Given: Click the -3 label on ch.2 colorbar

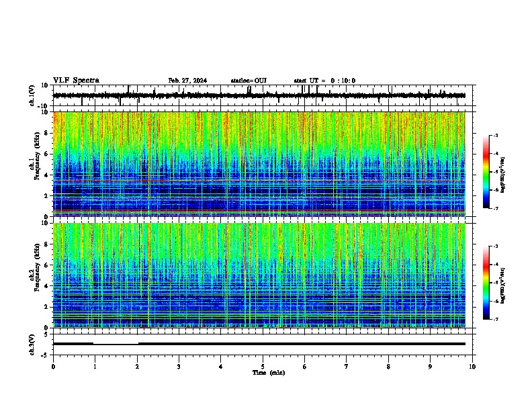Looking at the screenshot, I should [x=496, y=246].
